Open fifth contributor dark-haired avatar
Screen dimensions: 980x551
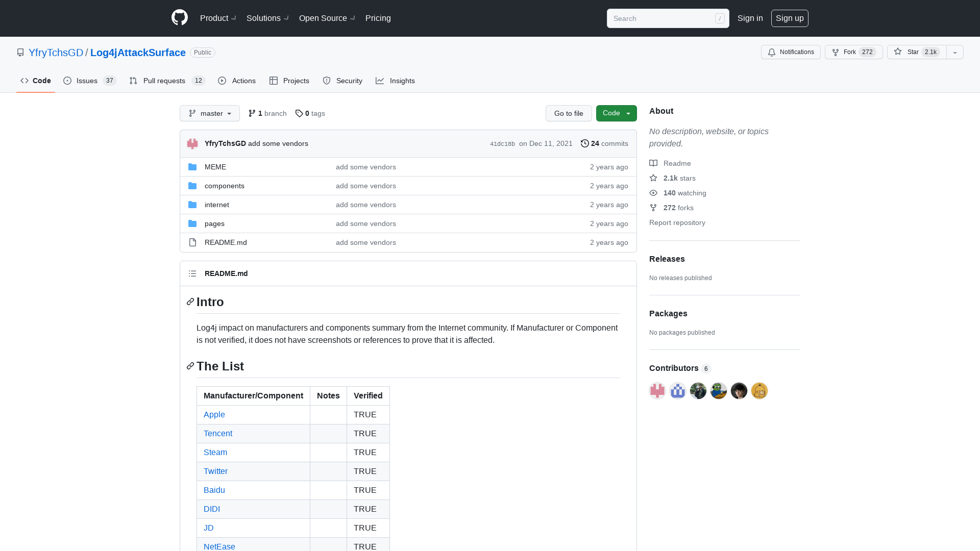click(x=739, y=391)
